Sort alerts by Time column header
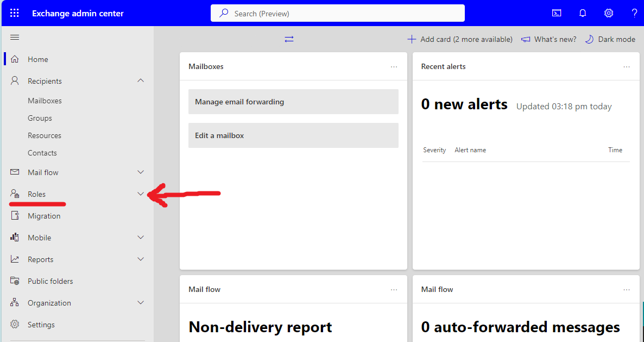The height and width of the screenshot is (342, 644). coord(615,150)
